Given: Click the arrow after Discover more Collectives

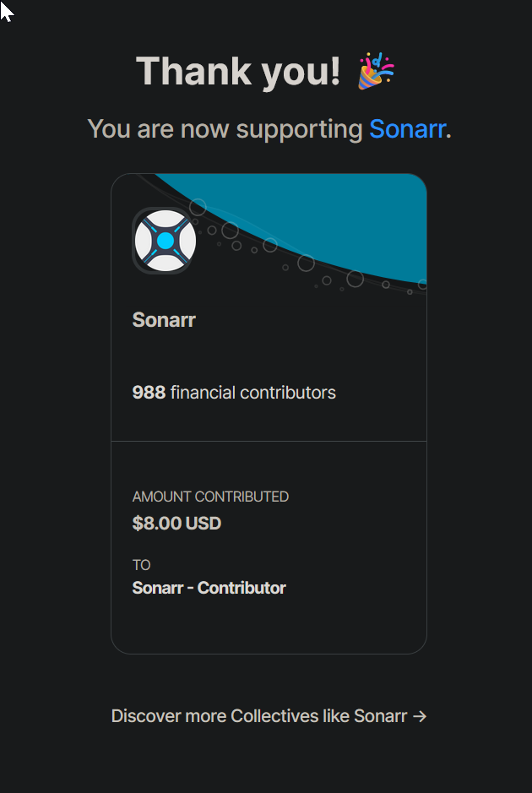Looking at the screenshot, I should tap(420, 716).
